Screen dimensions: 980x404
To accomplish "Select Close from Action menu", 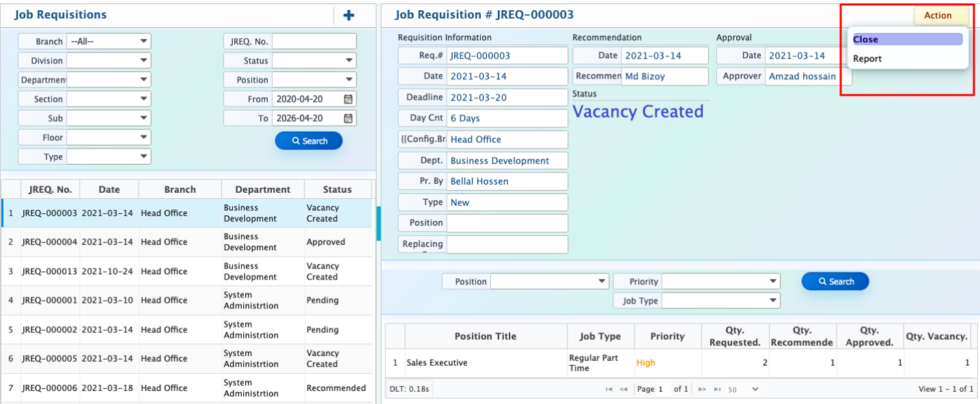I will (907, 40).
